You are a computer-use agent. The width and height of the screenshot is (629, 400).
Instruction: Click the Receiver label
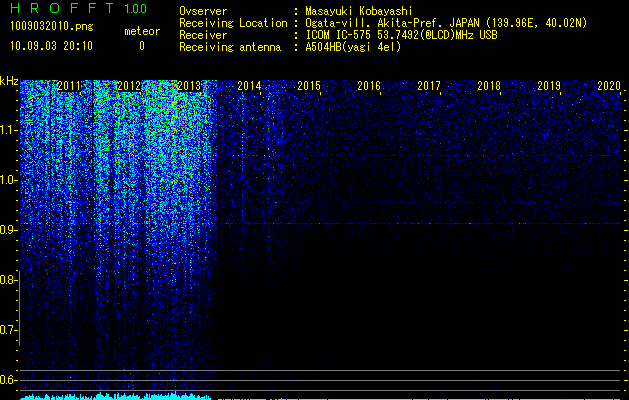click(203, 35)
